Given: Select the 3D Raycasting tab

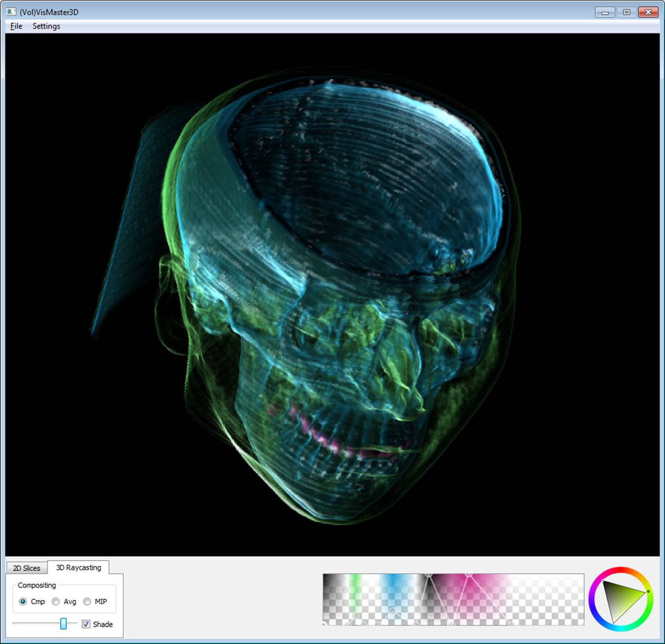Looking at the screenshot, I should pyautogui.click(x=79, y=567).
